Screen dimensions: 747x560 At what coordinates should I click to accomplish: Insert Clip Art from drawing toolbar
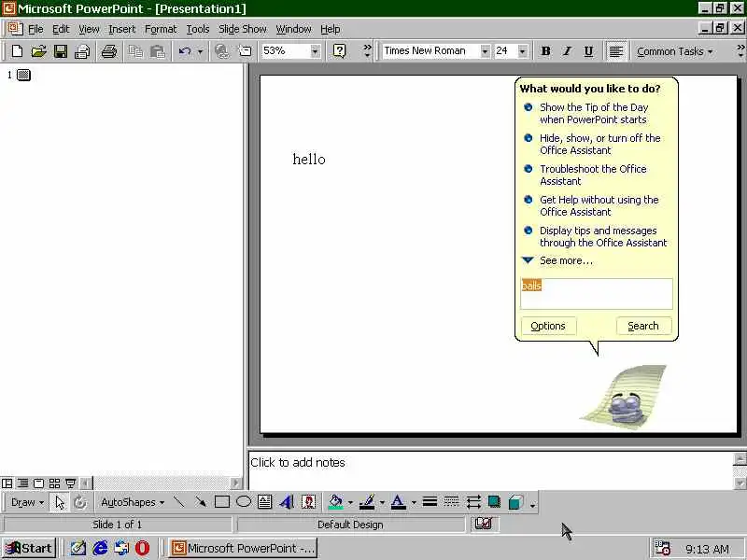click(x=309, y=501)
